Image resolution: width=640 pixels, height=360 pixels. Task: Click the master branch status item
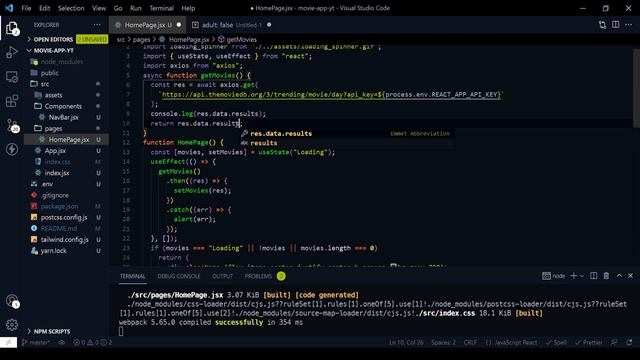[36, 342]
